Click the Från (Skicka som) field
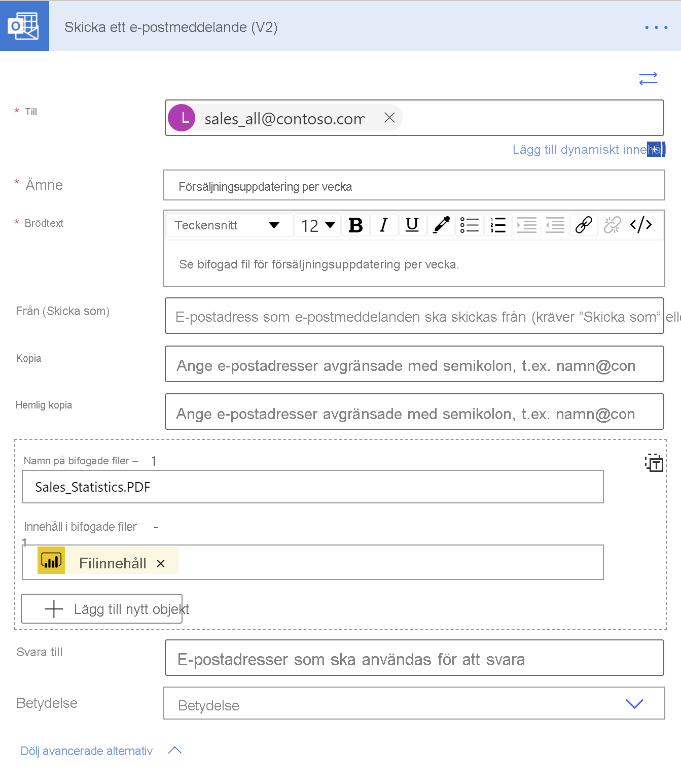This screenshot has width=681, height=784. coord(414,316)
